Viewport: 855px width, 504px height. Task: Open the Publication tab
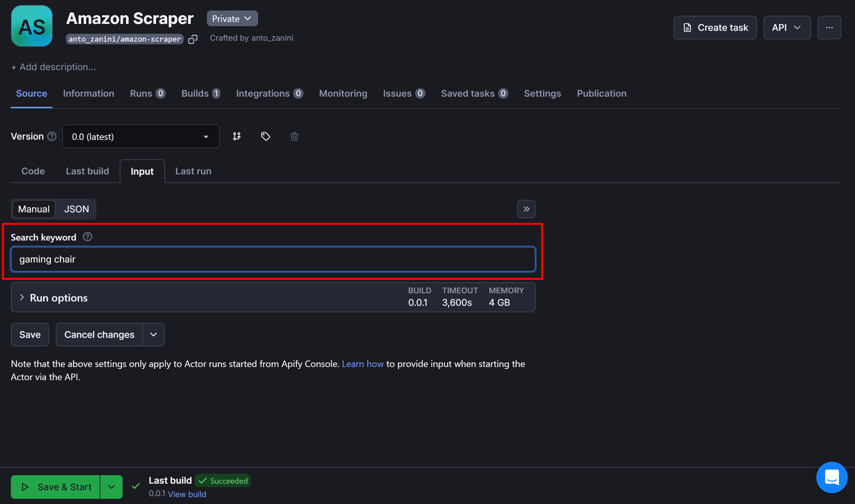click(x=601, y=93)
